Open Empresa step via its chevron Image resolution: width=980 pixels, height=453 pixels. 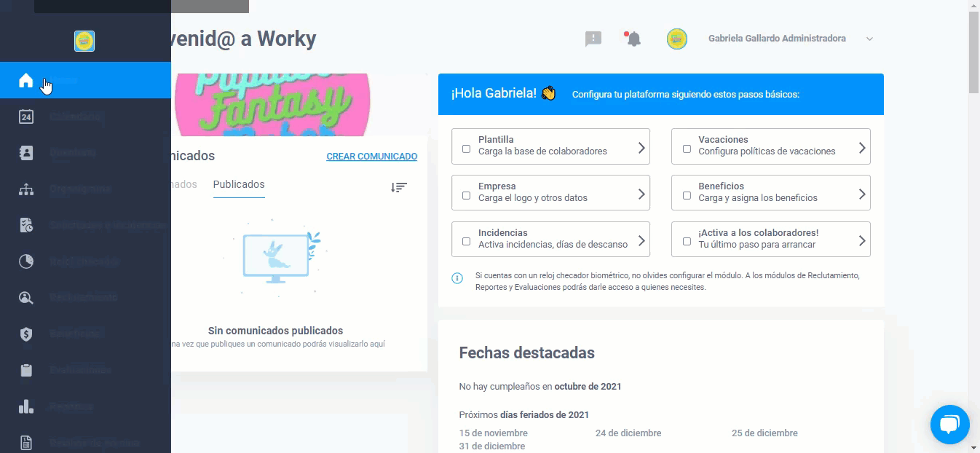[x=641, y=194]
